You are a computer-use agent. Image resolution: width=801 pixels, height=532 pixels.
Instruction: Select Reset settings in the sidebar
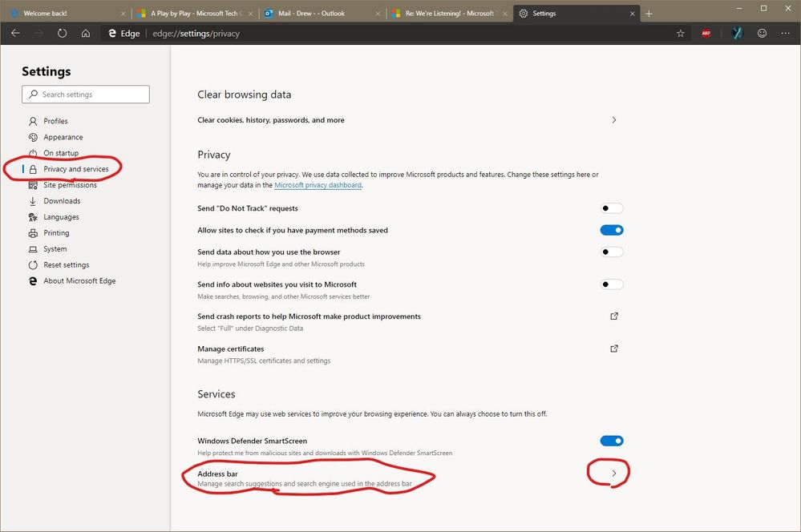[x=67, y=265]
